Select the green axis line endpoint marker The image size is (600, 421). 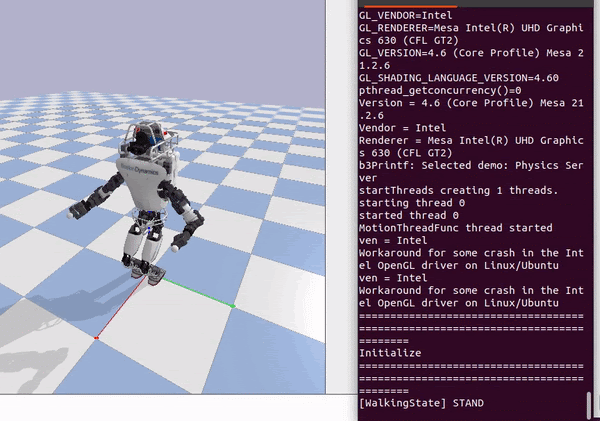(233, 306)
